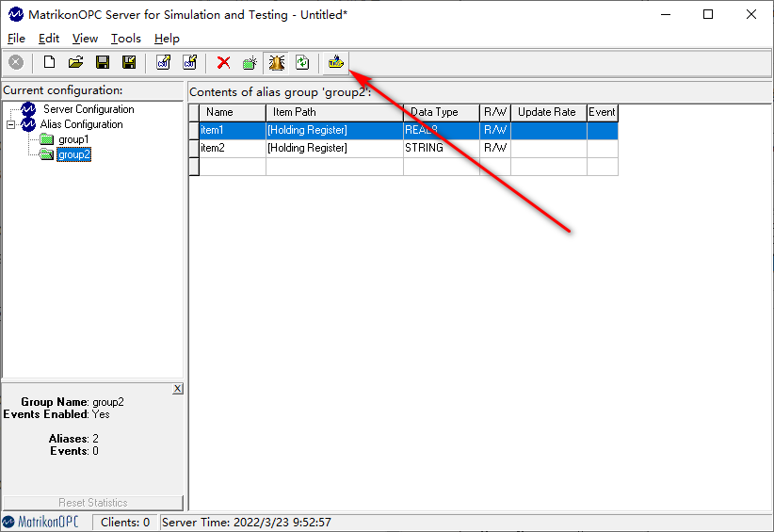This screenshot has height=532, width=774.
Task: Select group1 in configuration tree
Action: coord(73,139)
